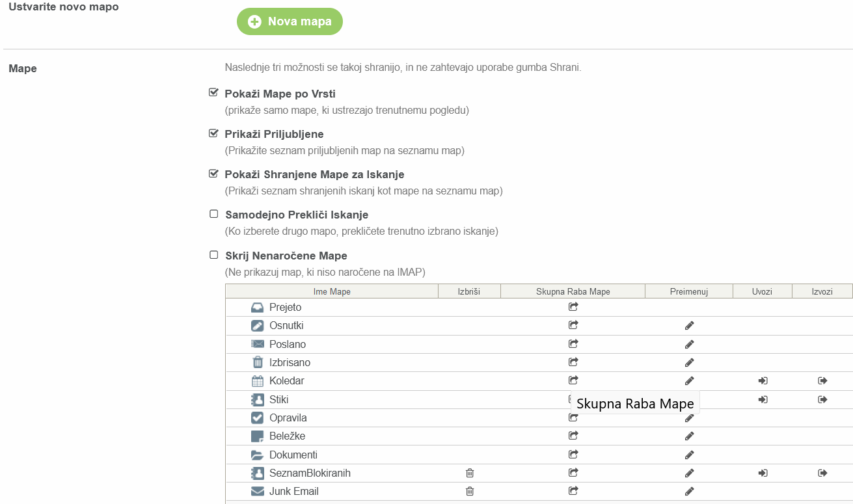Share the Prejeto folder
The image size is (853, 504).
coord(573,306)
